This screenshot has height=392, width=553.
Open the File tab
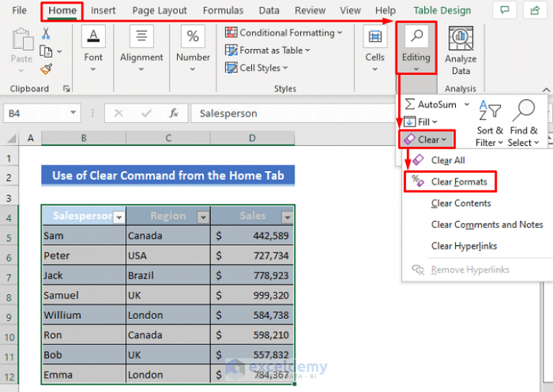(x=19, y=10)
